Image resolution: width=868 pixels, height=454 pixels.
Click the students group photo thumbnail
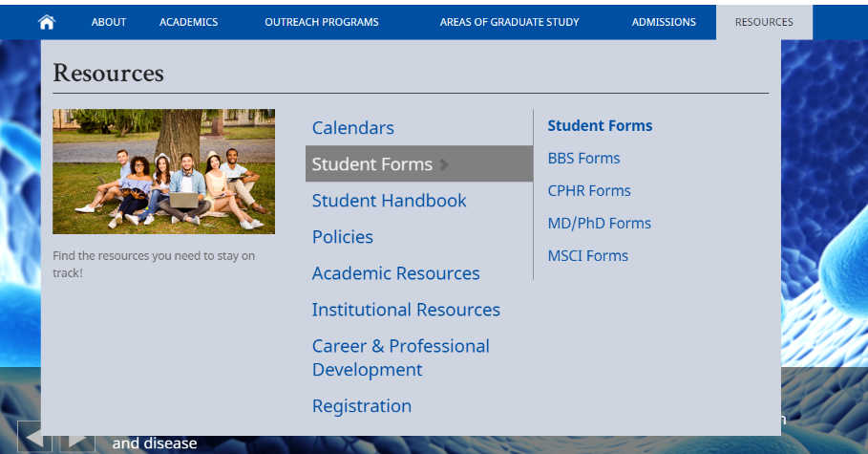click(x=163, y=171)
